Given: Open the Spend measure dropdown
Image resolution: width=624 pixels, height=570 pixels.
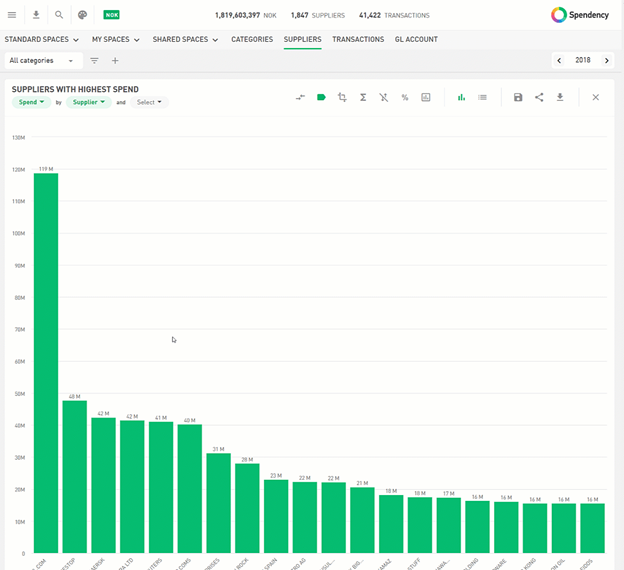Looking at the screenshot, I should point(31,102).
